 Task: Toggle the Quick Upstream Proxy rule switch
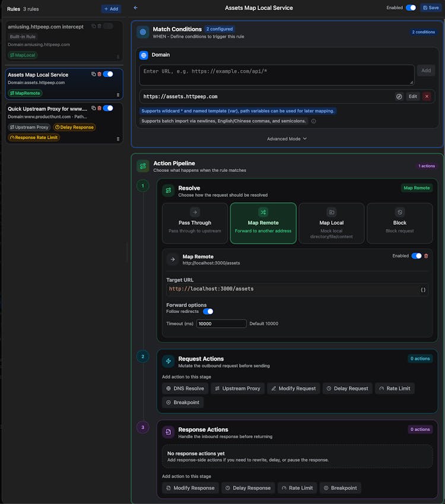click(x=108, y=109)
